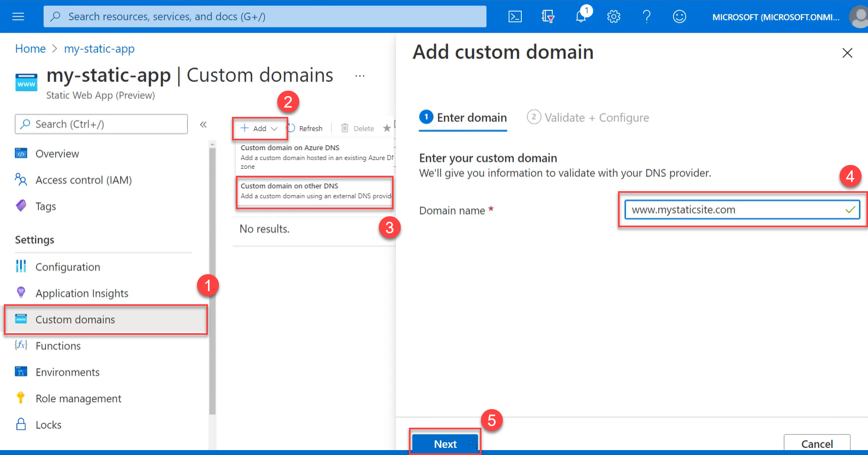Open the feedback smiley icon

pyautogui.click(x=679, y=17)
